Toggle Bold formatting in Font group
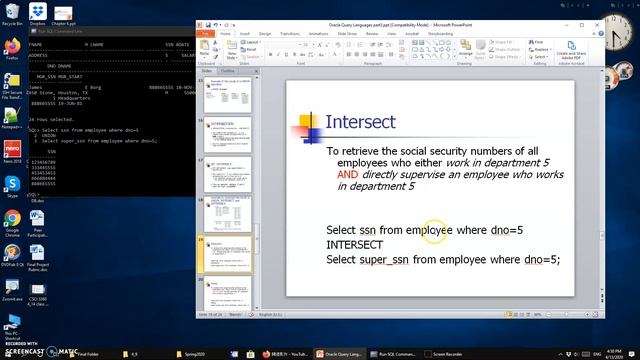640x360 pixels. (x=271, y=54)
